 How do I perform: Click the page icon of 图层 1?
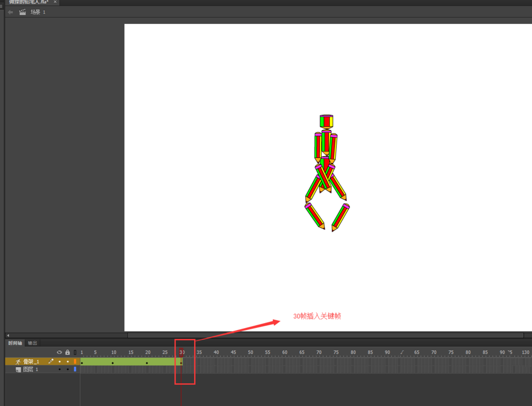18,369
